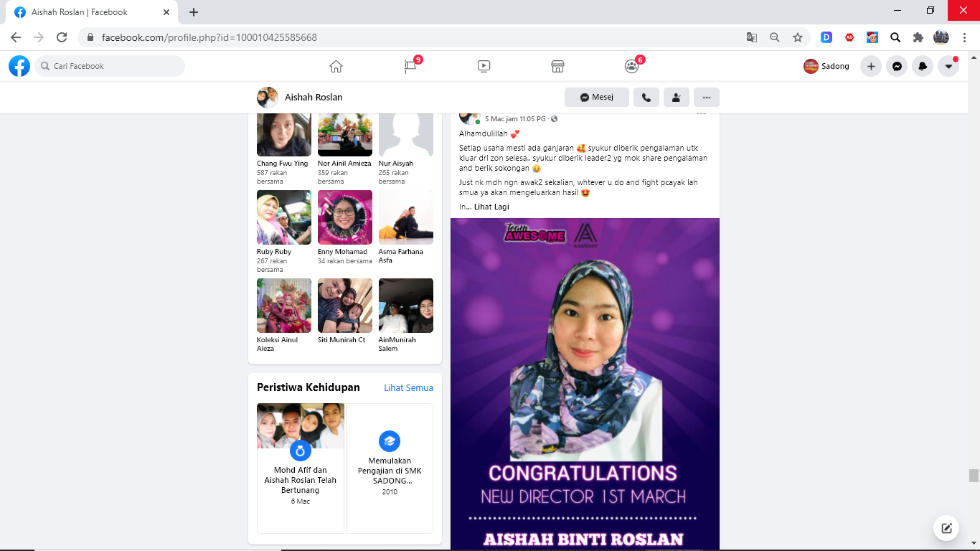Open the Watch video icon
980x551 pixels.
[x=484, y=66]
